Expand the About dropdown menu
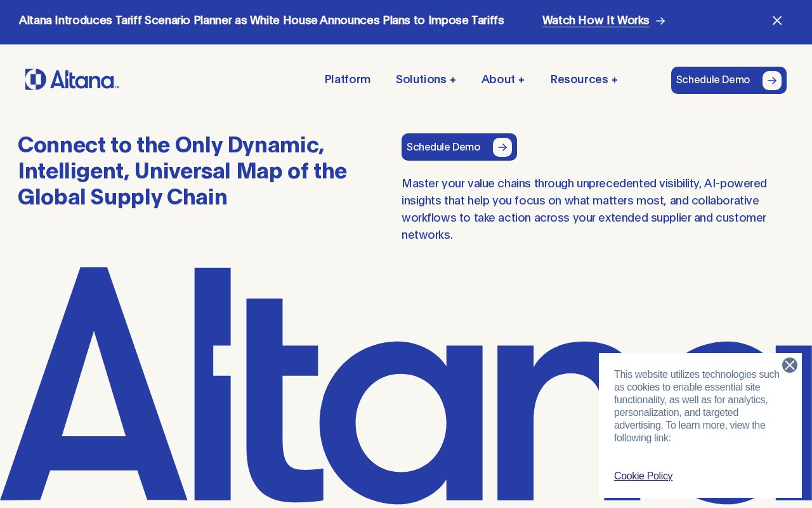The height and width of the screenshot is (508, 812). tap(502, 79)
